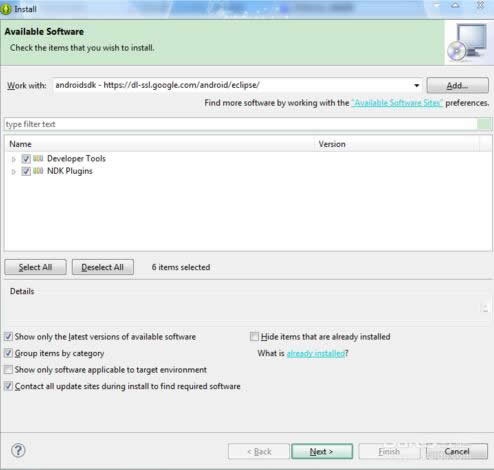Screen dimensions: 494x470
Task: Click the Developer Tools category folder icon
Action: click(38, 158)
